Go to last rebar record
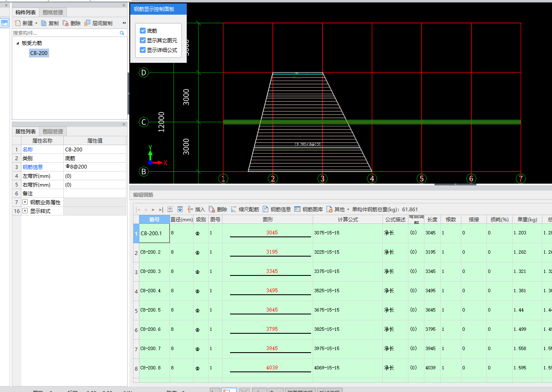The width and height of the screenshot is (552, 392). click(x=161, y=210)
